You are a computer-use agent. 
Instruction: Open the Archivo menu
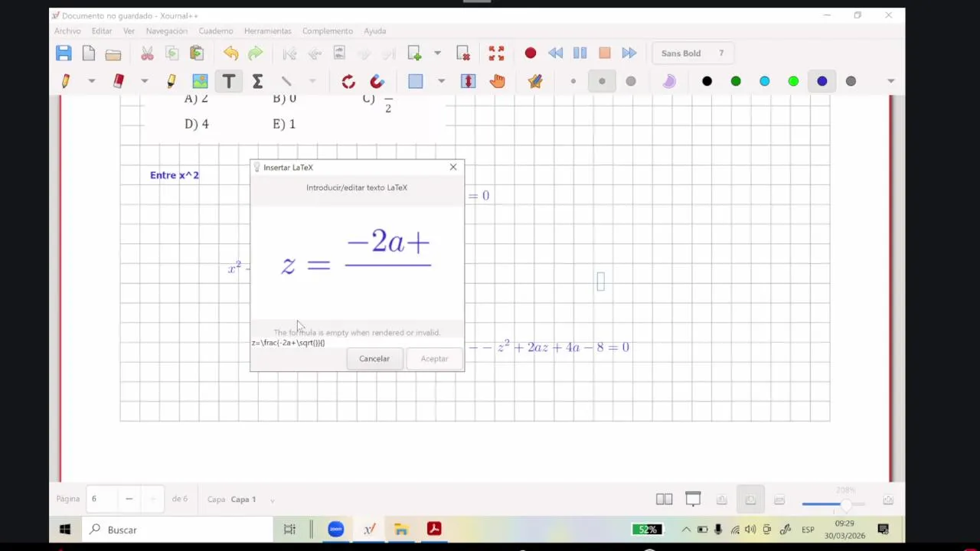pyautogui.click(x=67, y=31)
